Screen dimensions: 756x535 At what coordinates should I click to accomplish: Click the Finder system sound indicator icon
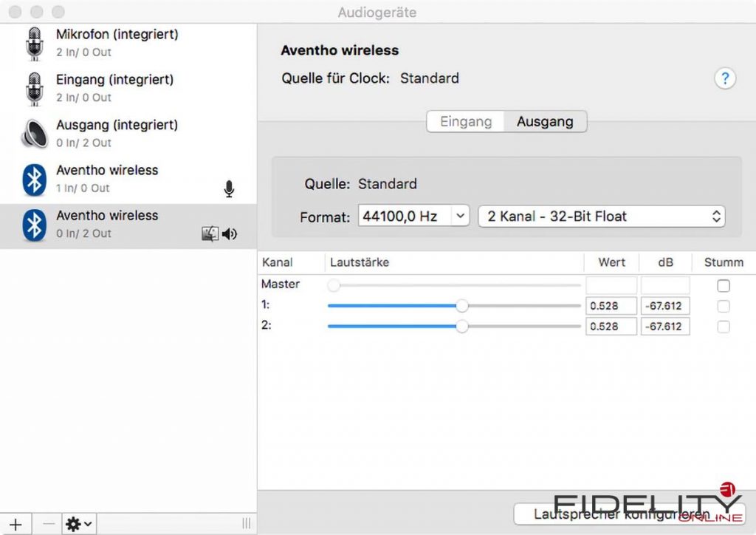point(210,234)
